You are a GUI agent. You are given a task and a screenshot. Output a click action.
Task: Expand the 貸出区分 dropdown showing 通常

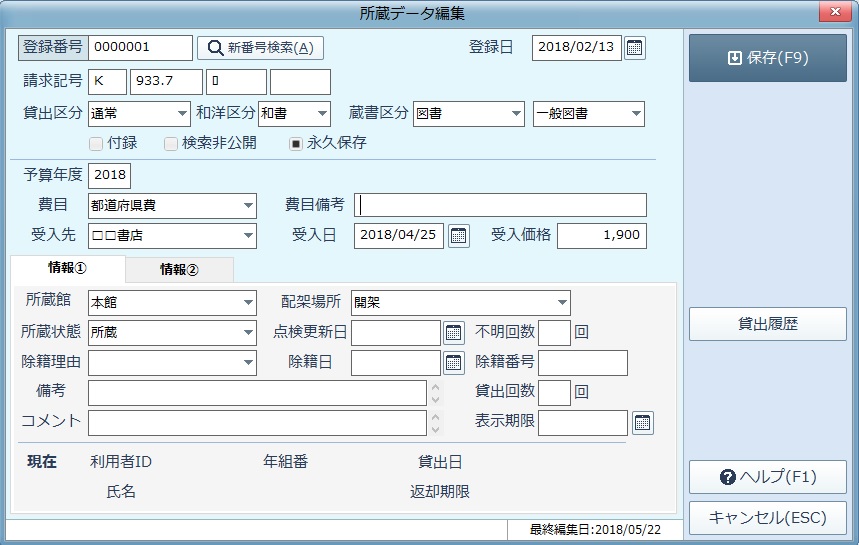(139, 114)
